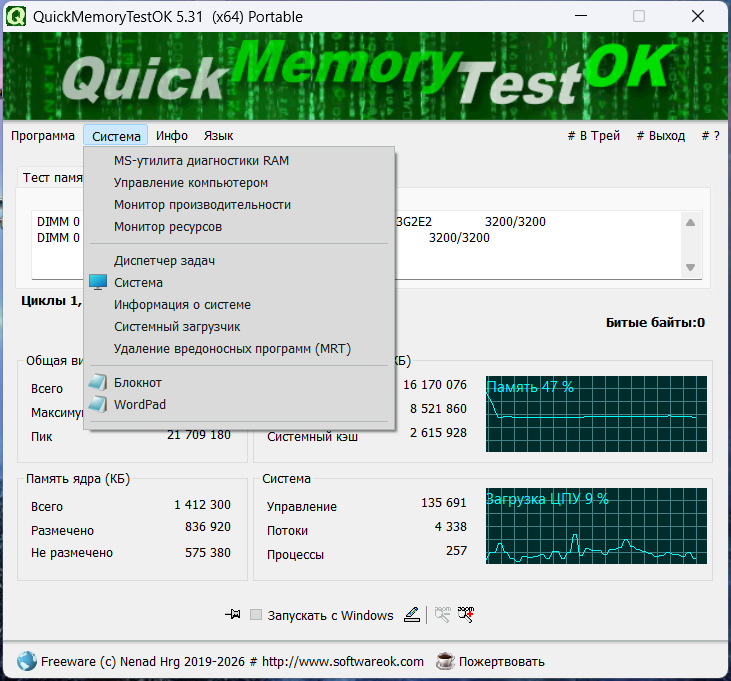Click the monitor icon beside Система menu entry
Image resolution: width=731 pixels, height=681 pixels.
(x=97, y=283)
